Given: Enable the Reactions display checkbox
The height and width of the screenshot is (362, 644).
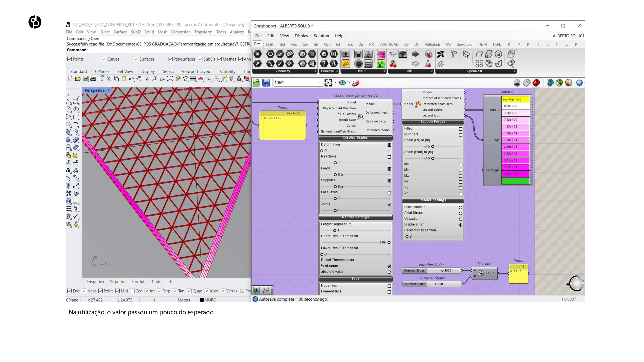Looking at the screenshot, I should pos(389,157).
